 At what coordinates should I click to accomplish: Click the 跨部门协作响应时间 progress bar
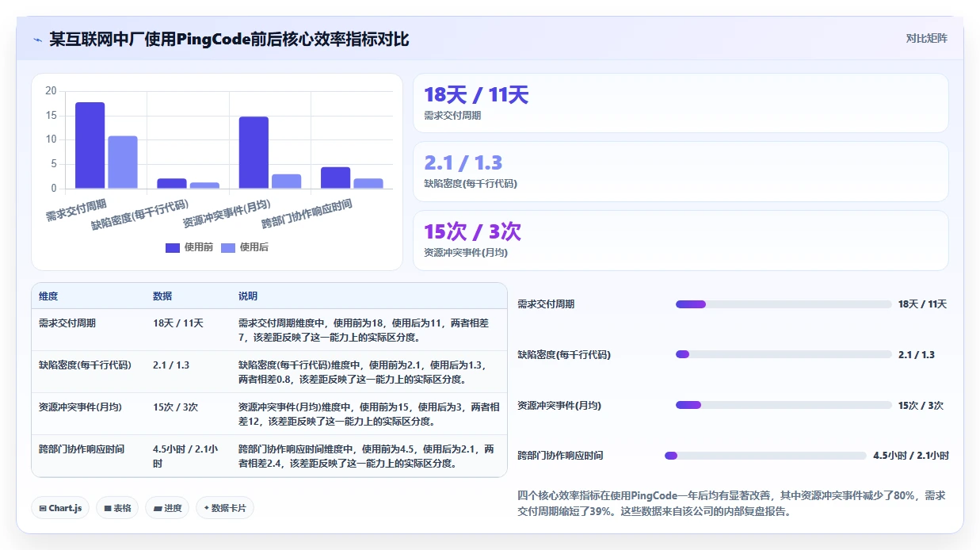[765, 456]
